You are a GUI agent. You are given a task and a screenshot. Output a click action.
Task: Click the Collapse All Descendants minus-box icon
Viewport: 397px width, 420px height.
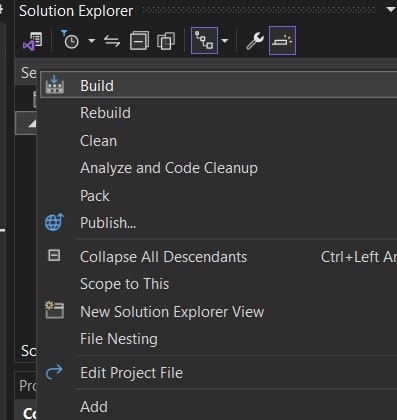coord(54,256)
